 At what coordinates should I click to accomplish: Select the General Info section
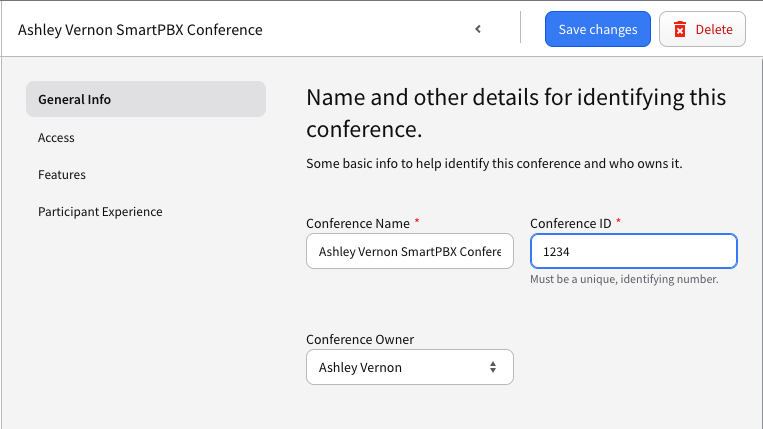(146, 99)
